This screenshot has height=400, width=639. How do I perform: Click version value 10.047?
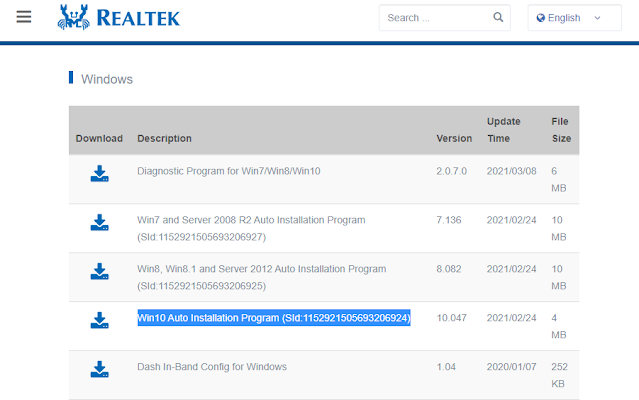click(x=452, y=318)
